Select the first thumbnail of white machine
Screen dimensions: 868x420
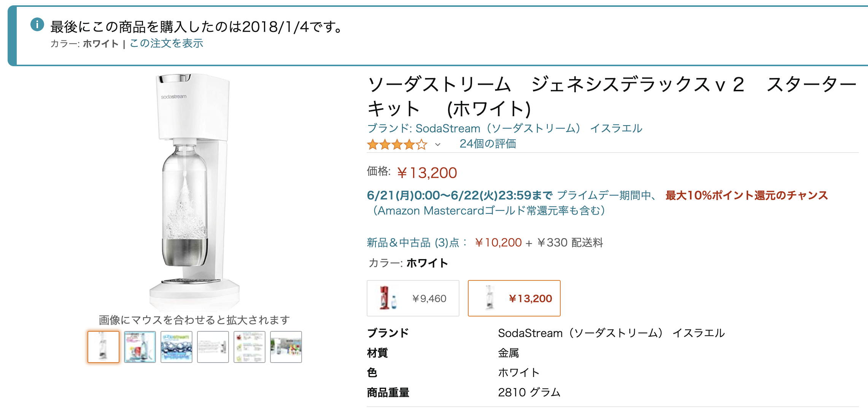coord(103,347)
